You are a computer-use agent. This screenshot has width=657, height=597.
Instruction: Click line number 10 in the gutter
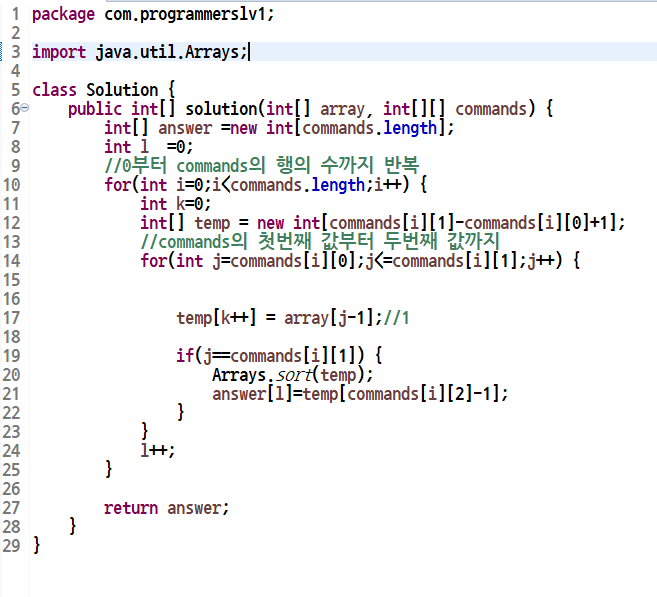(x=11, y=184)
